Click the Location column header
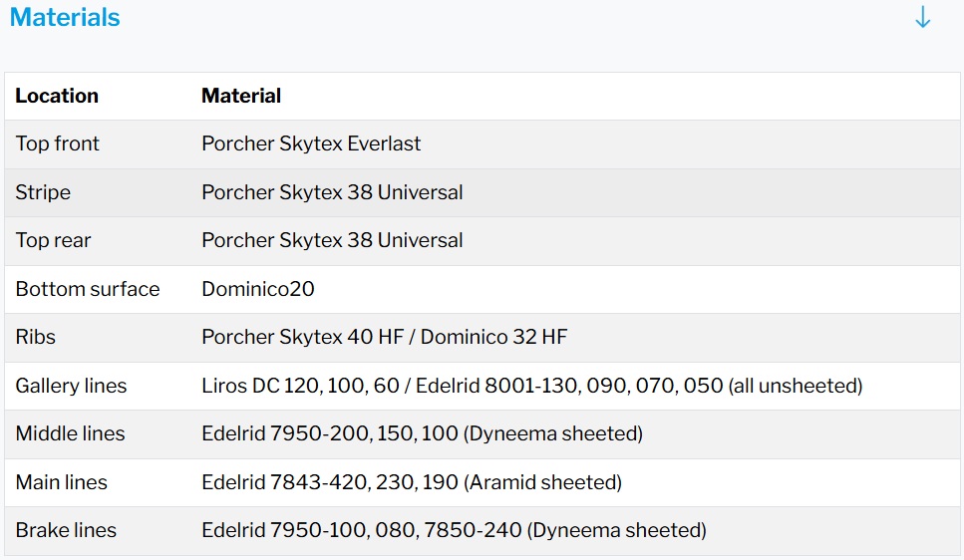 (x=57, y=96)
